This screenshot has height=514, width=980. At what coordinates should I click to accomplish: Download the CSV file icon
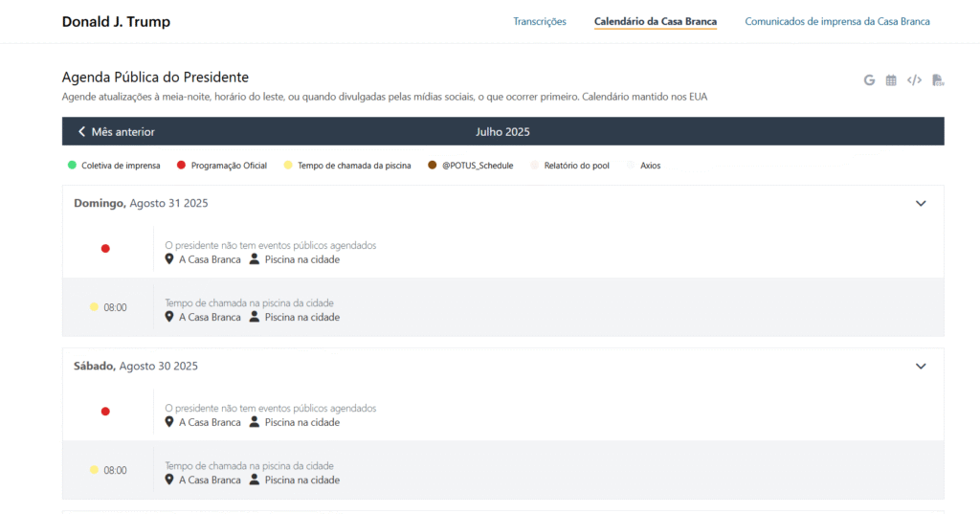pos(938,80)
